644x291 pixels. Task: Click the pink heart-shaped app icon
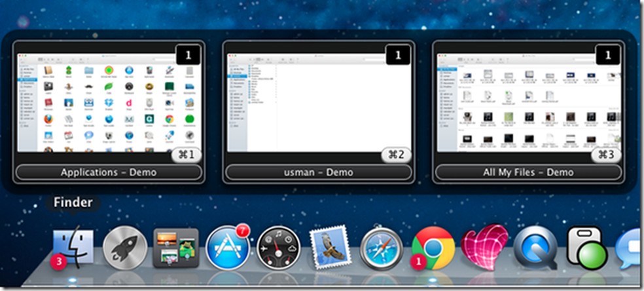click(484, 248)
